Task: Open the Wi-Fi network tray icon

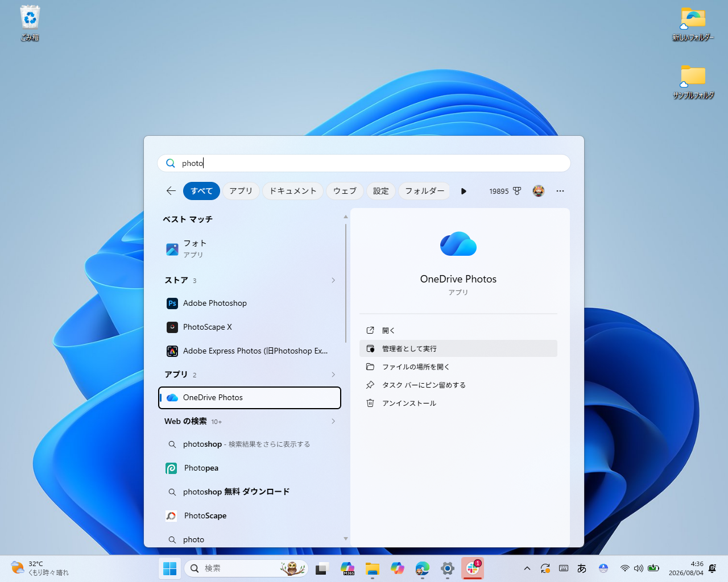Action: tap(625, 568)
